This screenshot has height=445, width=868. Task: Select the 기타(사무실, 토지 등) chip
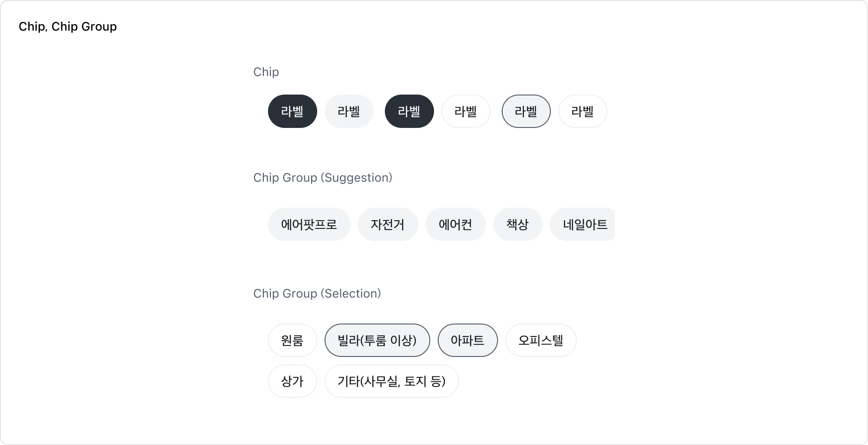[391, 381]
